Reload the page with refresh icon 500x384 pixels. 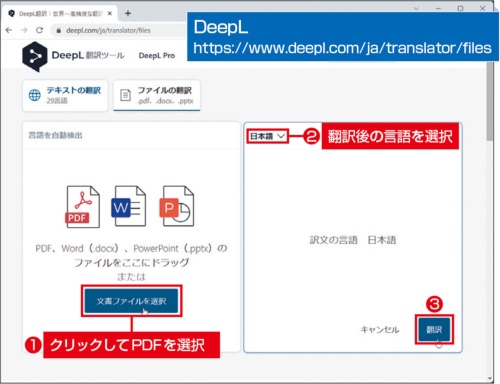click(39, 30)
